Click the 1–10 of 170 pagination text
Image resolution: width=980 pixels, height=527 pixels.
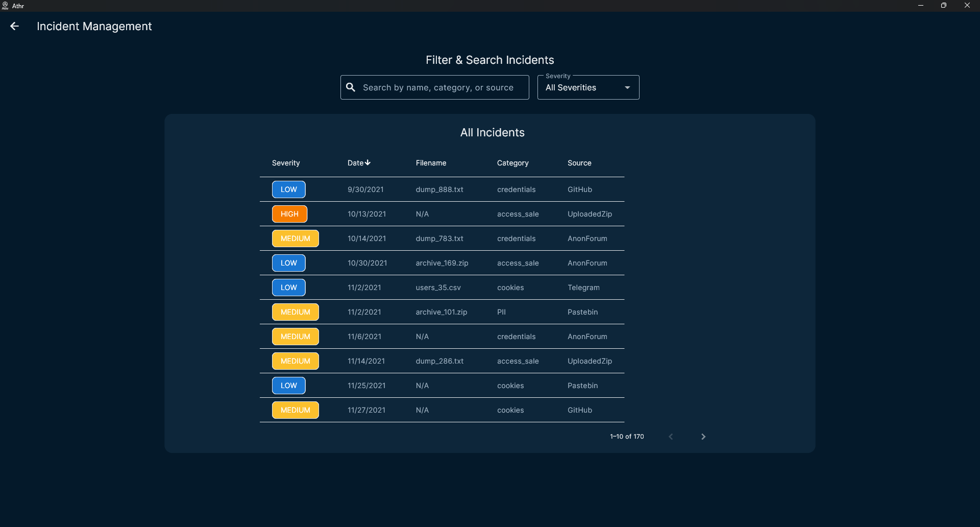coord(627,437)
